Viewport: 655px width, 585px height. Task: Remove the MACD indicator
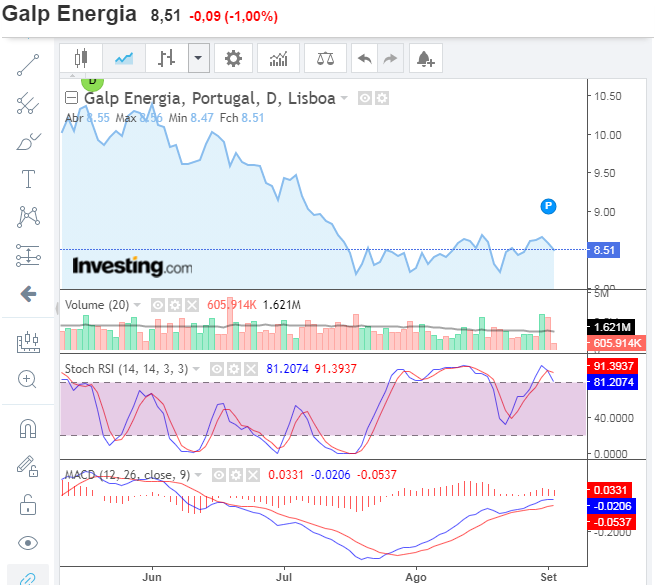[x=253, y=475]
